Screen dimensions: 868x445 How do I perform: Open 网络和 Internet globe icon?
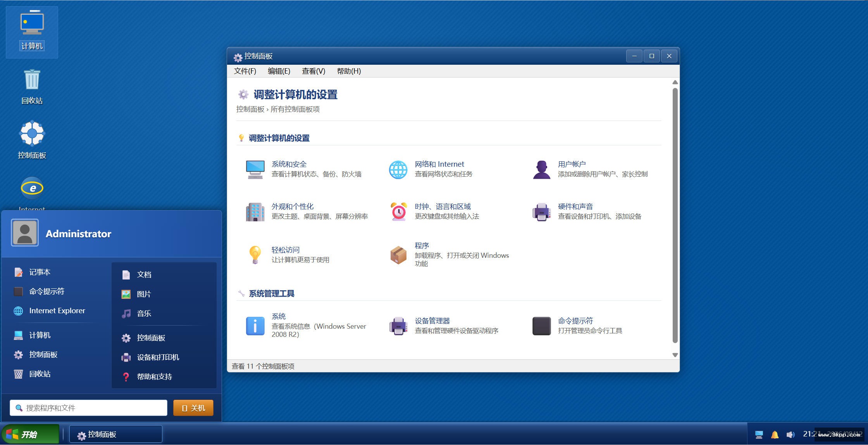click(x=398, y=169)
